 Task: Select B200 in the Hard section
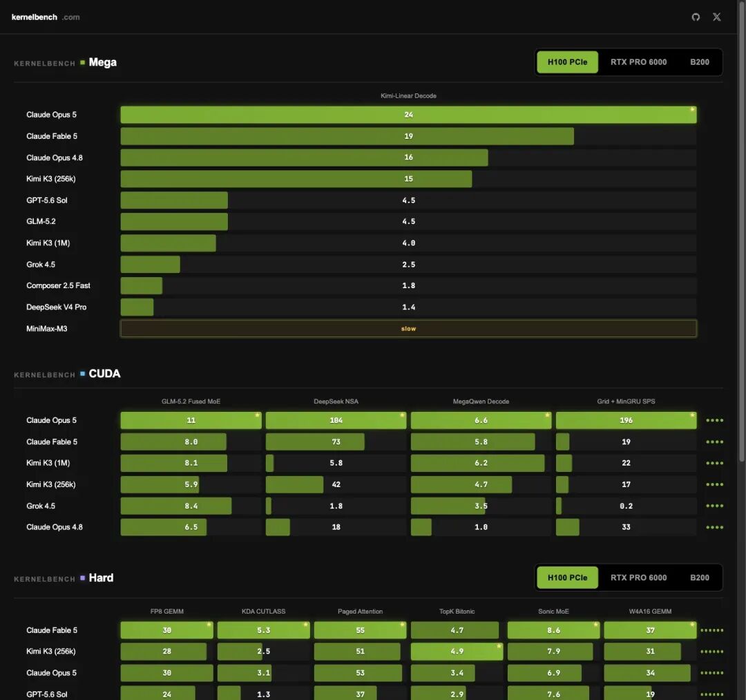699,578
